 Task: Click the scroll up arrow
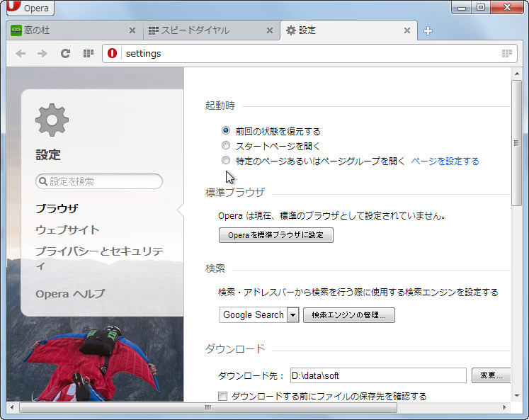(x=517, y=73)
